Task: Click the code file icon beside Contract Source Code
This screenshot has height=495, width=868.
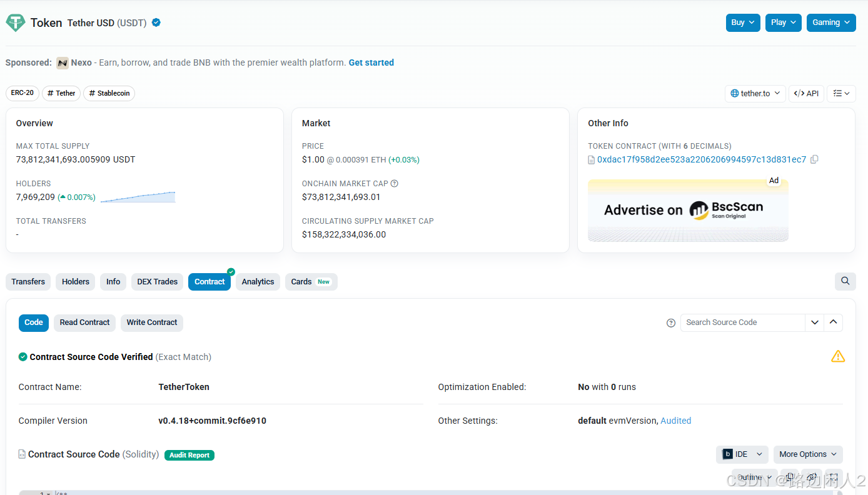Action: 22,454
